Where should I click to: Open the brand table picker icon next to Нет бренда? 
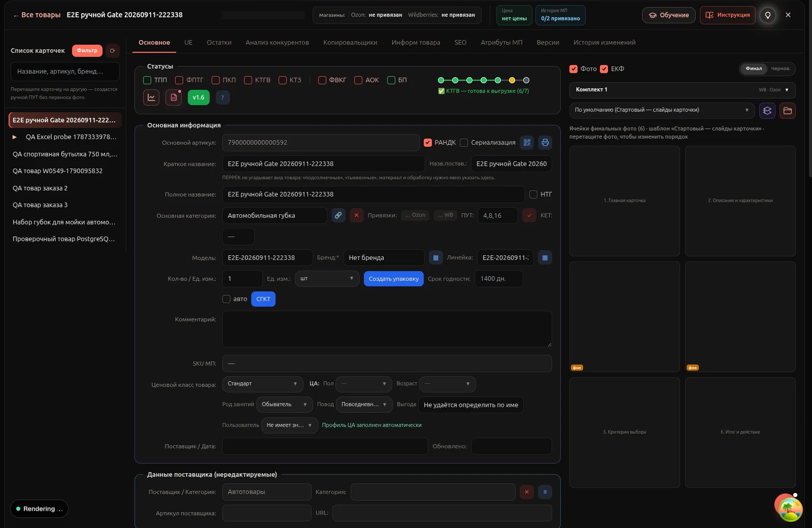(435, 258)
